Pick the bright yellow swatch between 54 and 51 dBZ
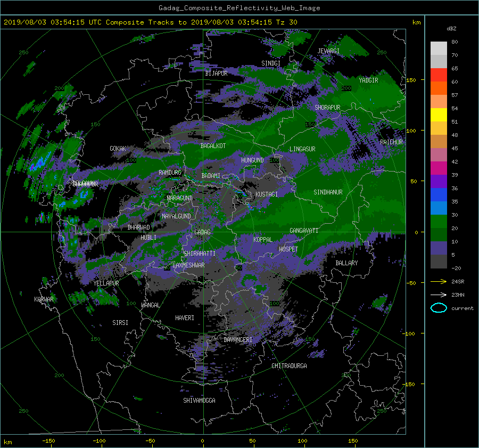Image resolution: width=479 pixels, height=448 pixels. click(x=439, y=115)
